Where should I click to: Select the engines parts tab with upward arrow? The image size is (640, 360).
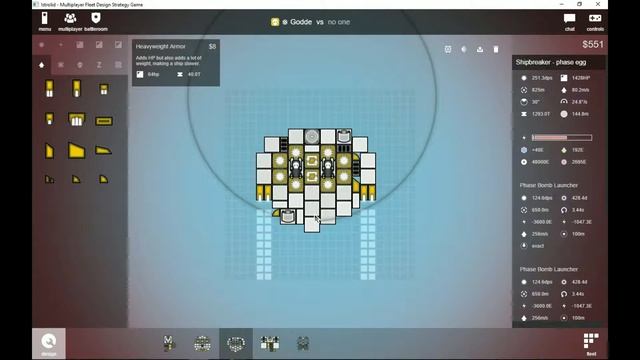[42, 65]
